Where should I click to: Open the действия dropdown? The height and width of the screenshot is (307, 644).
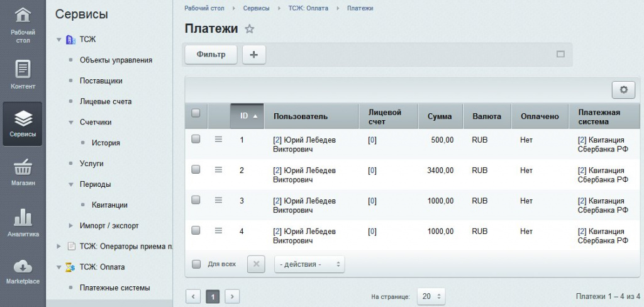(309, 264)
